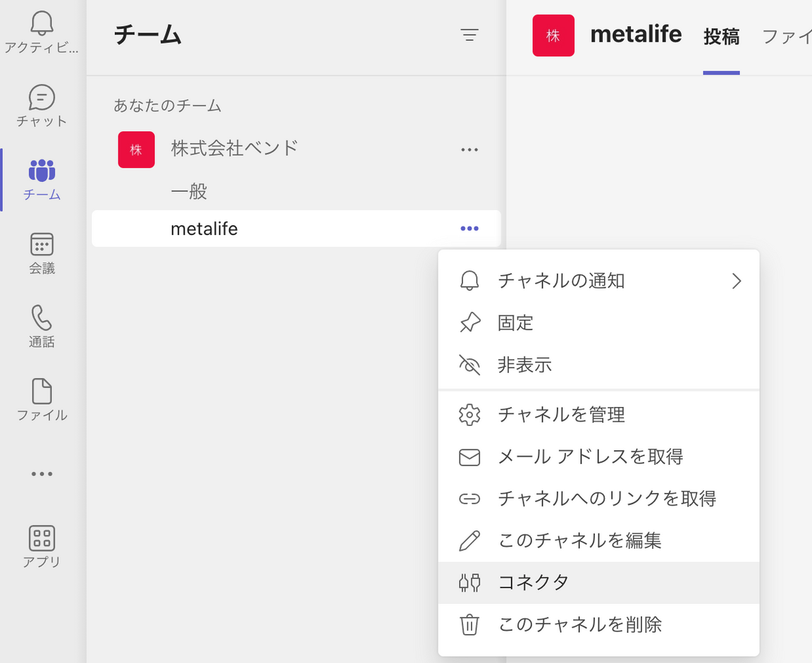Open the アプリ store icon
This screenshot has width=812, height=663.
(42, 547)
